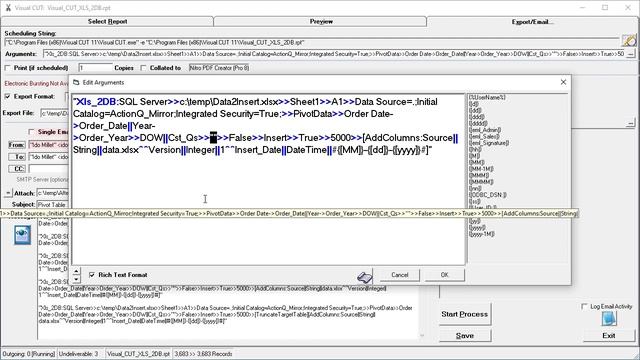The height and width of the screenshot is (360, 640).
Task: Select {[MM-1M]} token in list
Action: click(481, 169)
